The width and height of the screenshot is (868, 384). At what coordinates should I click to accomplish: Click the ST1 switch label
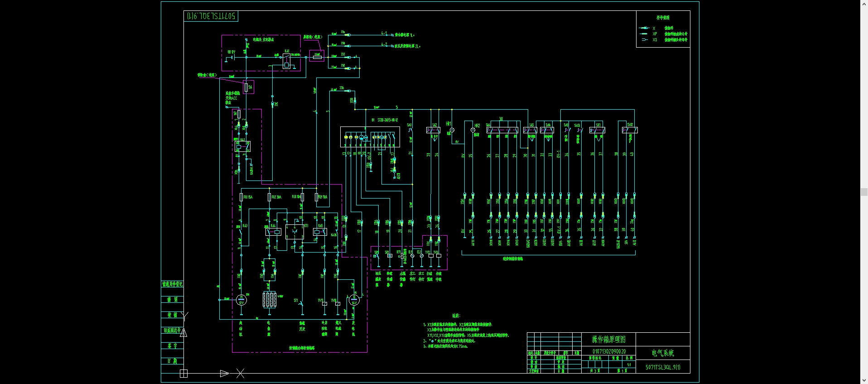coord(296,300)
